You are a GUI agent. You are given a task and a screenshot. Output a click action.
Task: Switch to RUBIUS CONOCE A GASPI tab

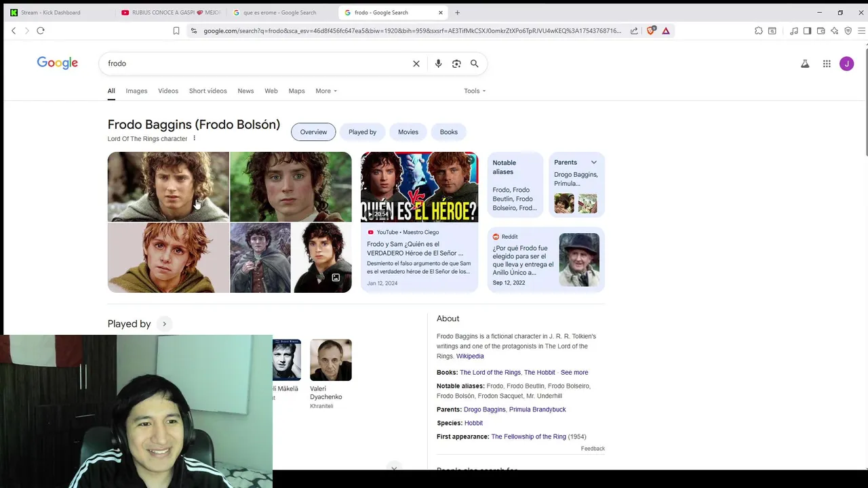tap(171, 12)
